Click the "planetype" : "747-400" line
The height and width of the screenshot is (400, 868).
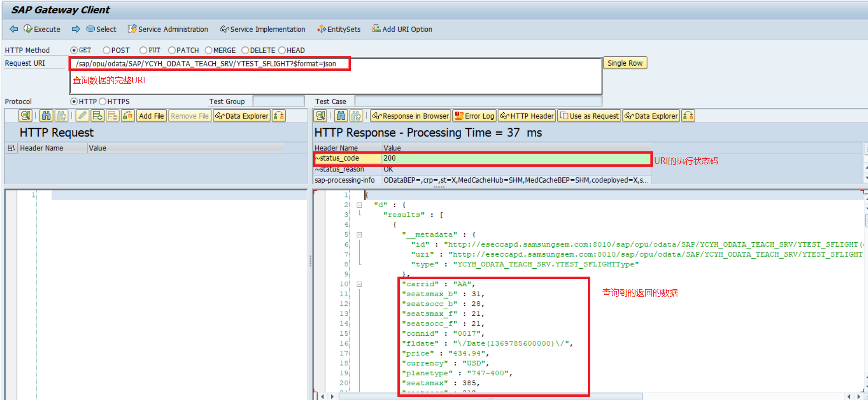point(457,373)
